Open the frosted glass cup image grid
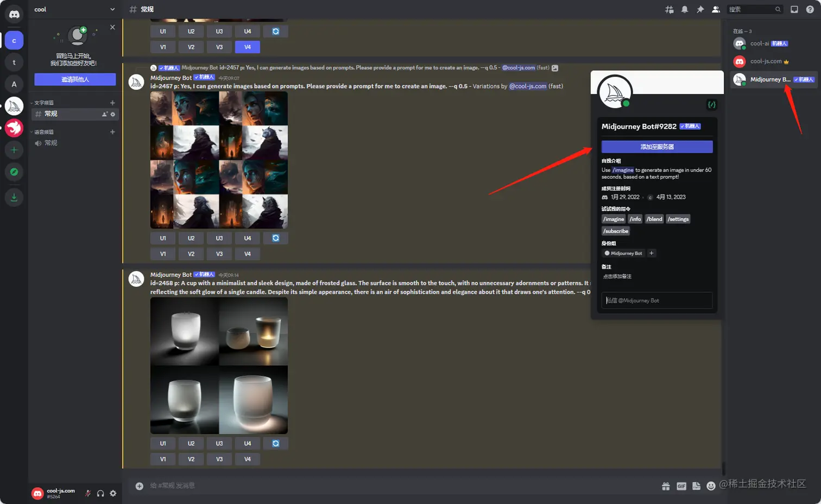 tap(219, 366)
